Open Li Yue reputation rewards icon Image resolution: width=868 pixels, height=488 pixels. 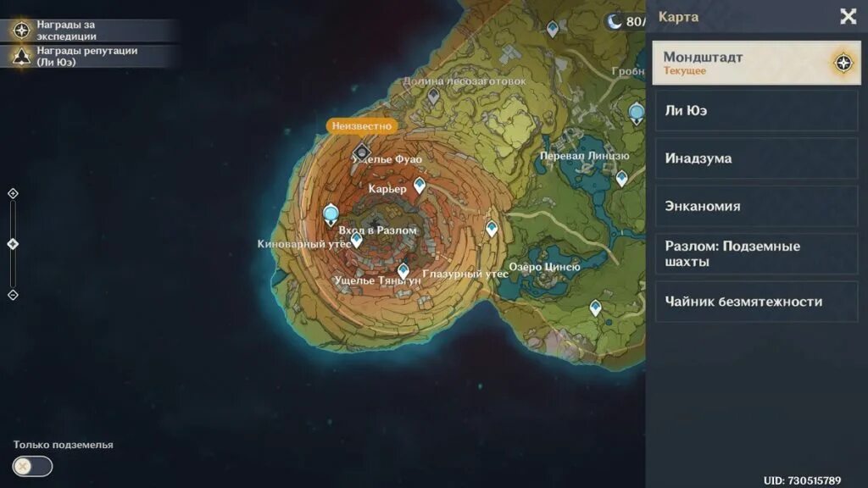tap(21, 56)
